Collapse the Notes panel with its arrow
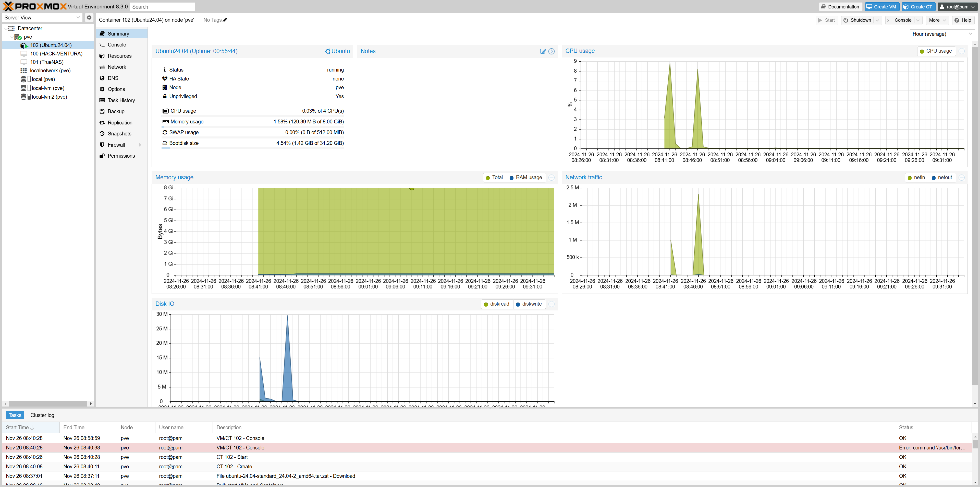Image resolution: width=980 pixels, height=487 pixels. click(551, 51)
